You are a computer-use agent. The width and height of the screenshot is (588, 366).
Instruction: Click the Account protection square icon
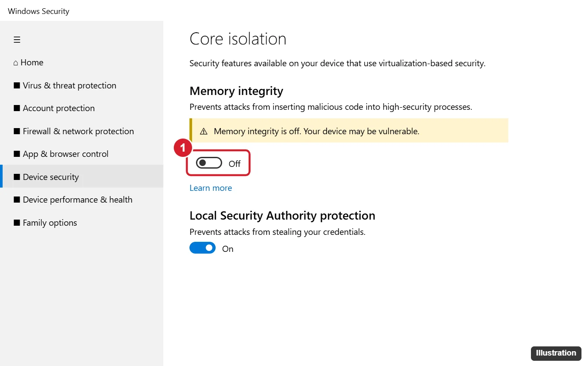click(x=17, y=108)
